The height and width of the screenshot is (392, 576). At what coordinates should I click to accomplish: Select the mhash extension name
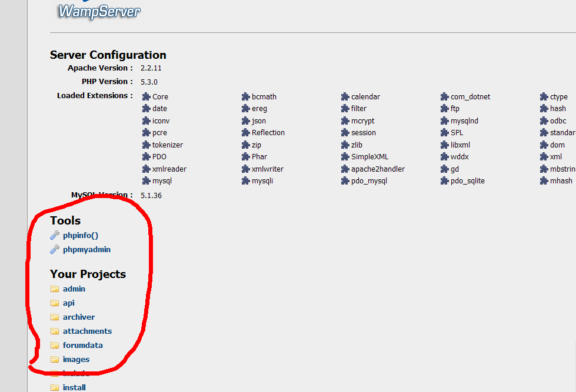click(x=561, y=180)
